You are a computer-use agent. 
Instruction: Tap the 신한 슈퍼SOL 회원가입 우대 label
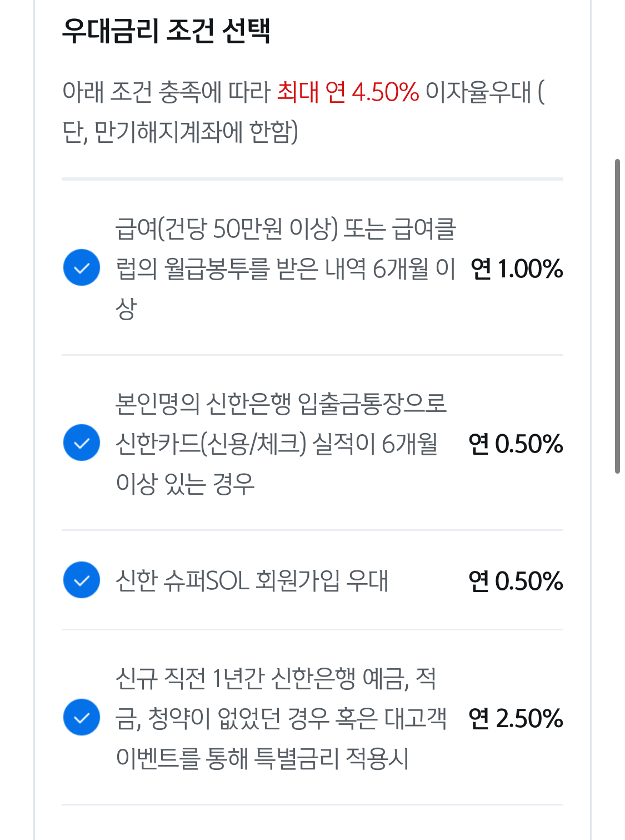coord(252,580)
